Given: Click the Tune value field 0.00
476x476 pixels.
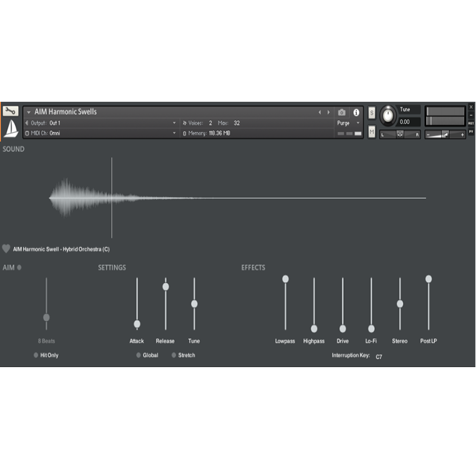Looking at the screenshot, I should click(409, 122).
